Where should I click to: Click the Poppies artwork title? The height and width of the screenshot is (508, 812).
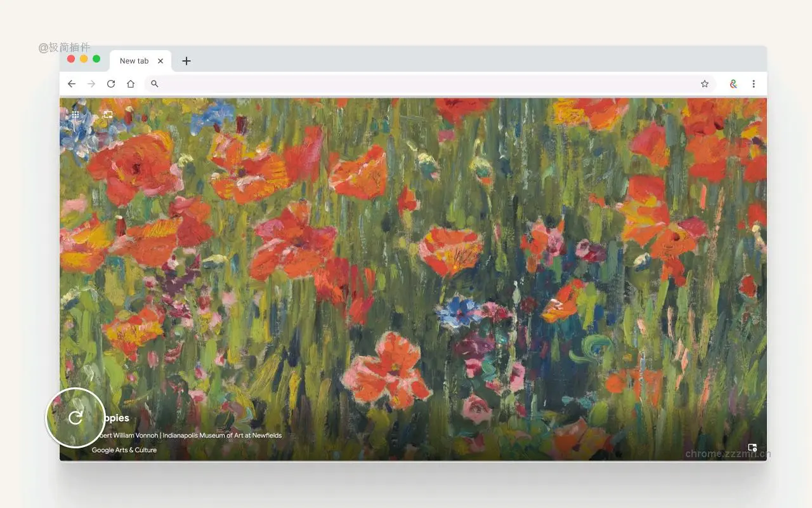click(114, 418)
